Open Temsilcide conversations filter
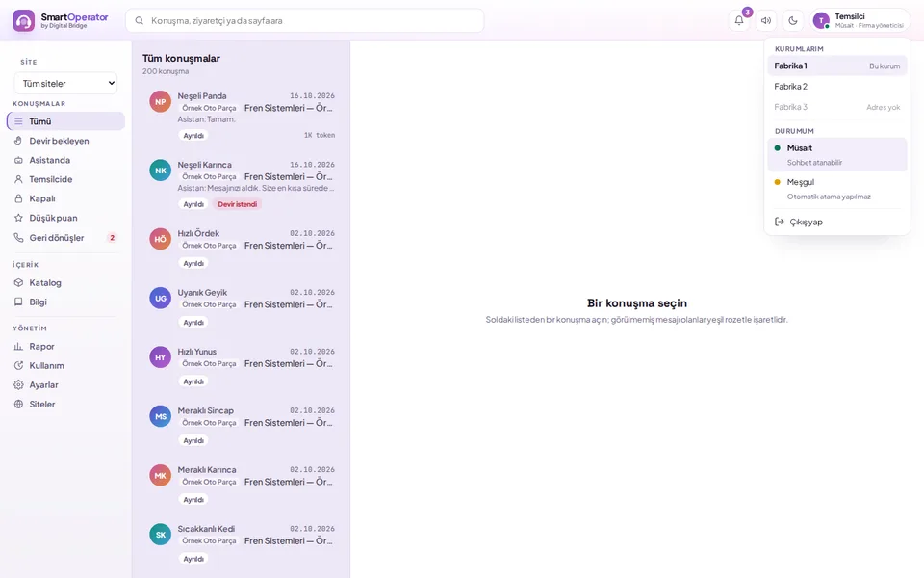 pos(66,179)
